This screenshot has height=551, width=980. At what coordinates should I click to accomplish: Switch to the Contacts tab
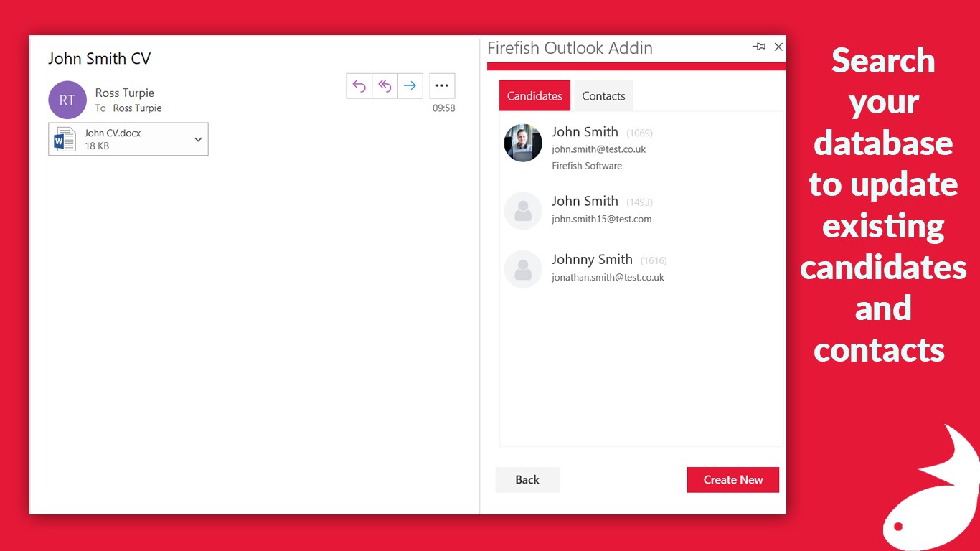[603, 95]
